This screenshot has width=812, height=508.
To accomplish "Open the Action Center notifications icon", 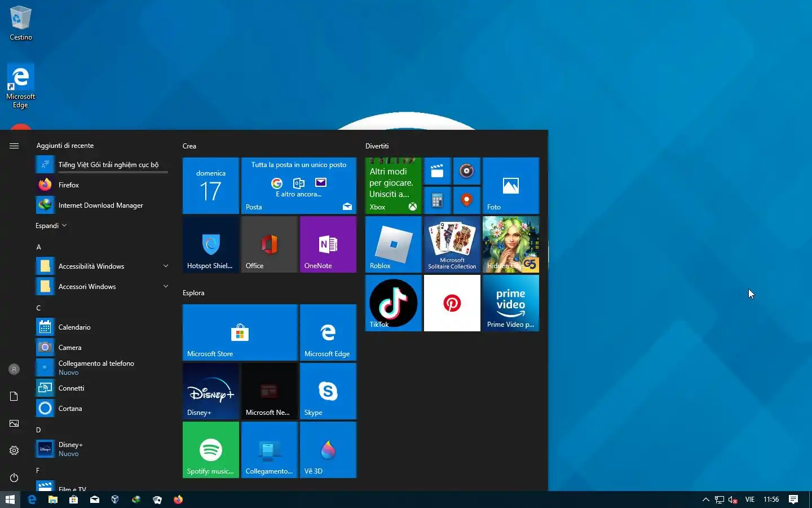I will click(793, 500).
